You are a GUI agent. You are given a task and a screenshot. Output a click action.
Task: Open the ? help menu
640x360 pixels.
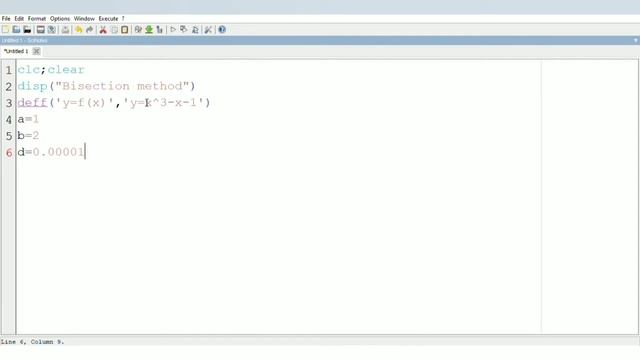(123, 19)
